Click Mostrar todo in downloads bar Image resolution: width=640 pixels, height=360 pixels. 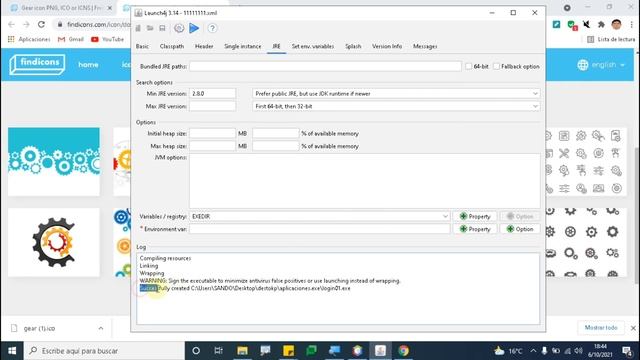tap(601, 328)
